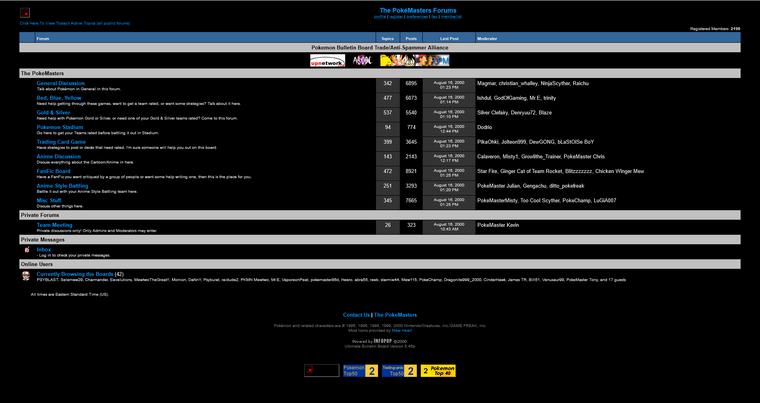
Task: Click posts count 6895 for General Discussion
Action: tap(411, 83)
